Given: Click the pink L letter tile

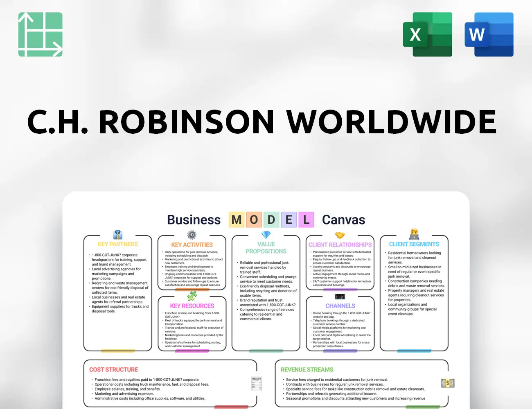Looking at the screenshot, I should (306, 220).
